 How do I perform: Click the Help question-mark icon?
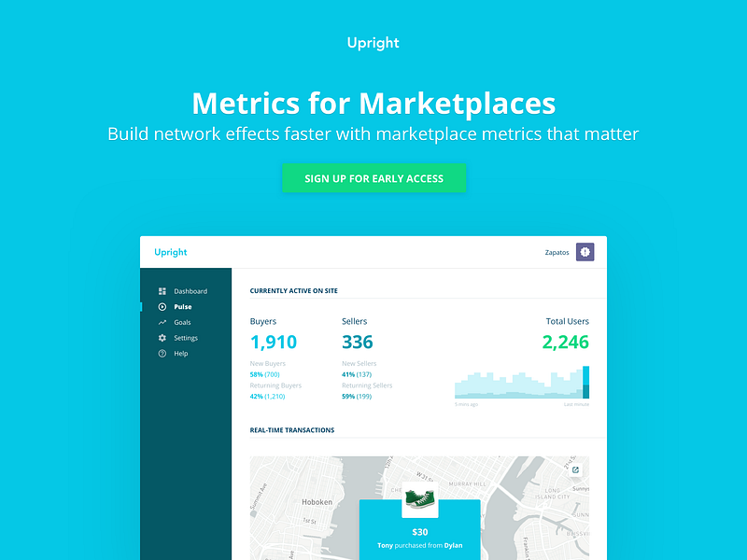[162, 354]
